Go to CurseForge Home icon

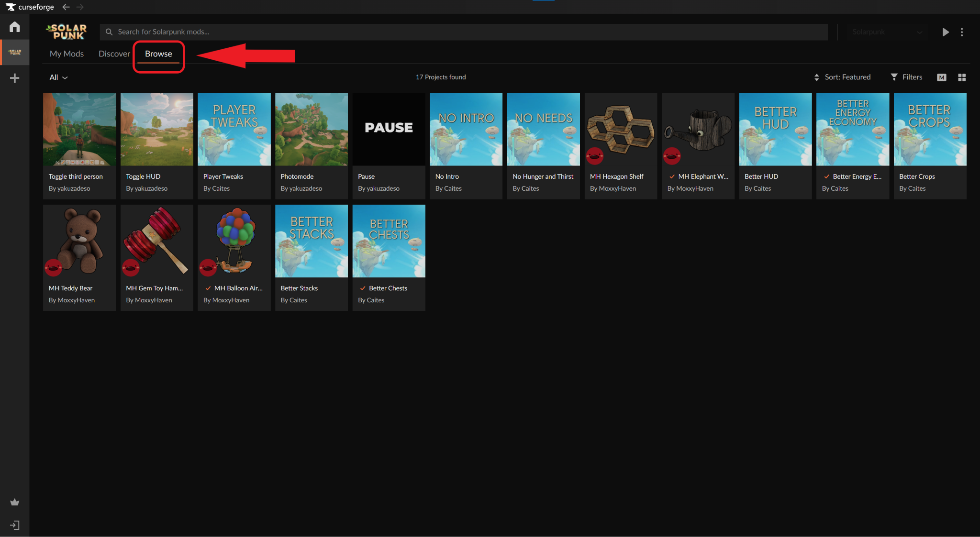(x=14, y=27)
